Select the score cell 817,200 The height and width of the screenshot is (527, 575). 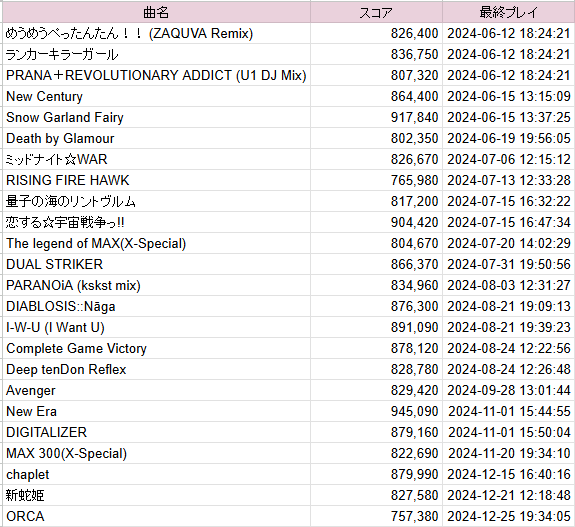click(376, 201)
